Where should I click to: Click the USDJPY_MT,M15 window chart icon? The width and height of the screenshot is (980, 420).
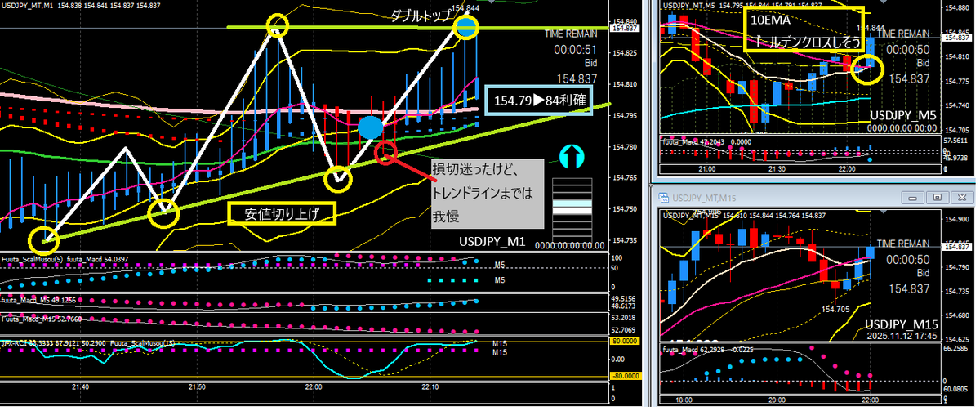pos(663,199)
